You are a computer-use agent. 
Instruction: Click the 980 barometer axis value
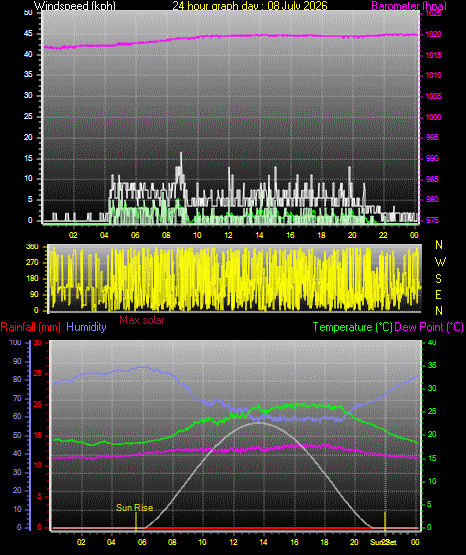coord(432,200)
